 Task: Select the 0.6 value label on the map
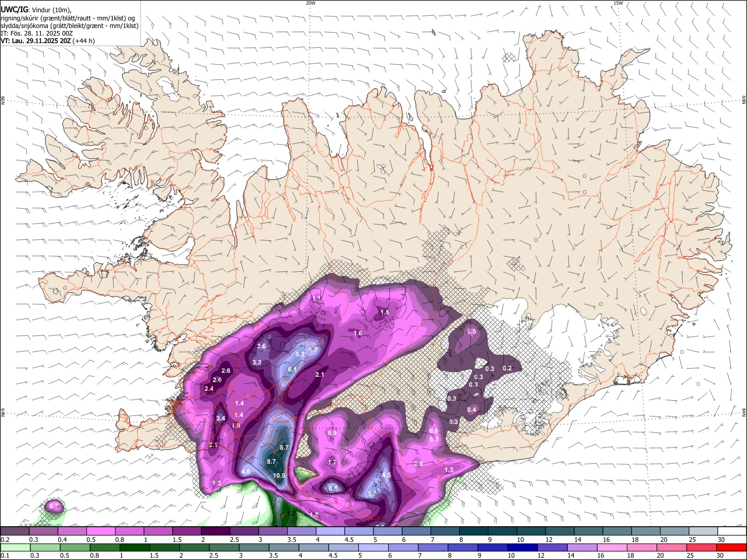(434, 430)
